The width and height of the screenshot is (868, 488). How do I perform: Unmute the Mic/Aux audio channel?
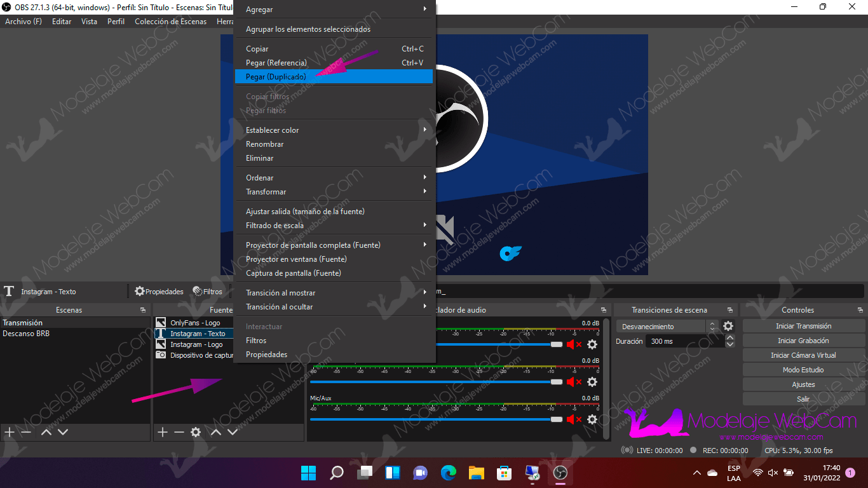[574, 419]
